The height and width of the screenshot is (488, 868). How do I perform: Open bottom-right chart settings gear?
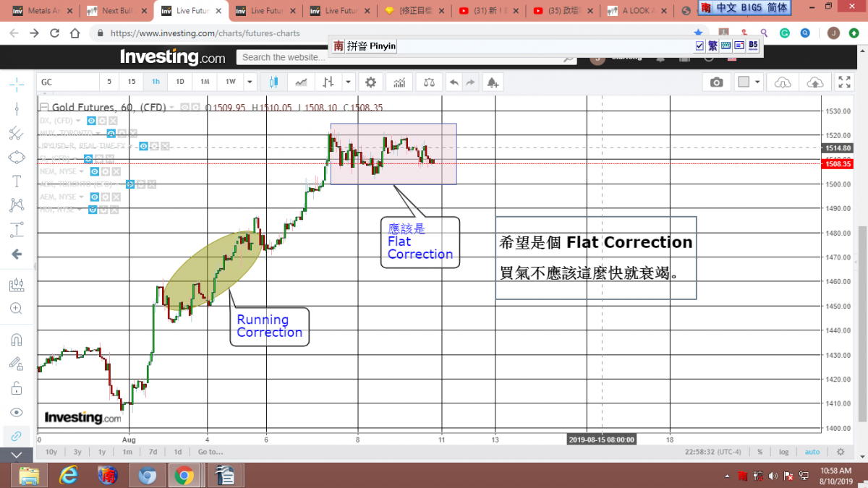click(841, 452)
